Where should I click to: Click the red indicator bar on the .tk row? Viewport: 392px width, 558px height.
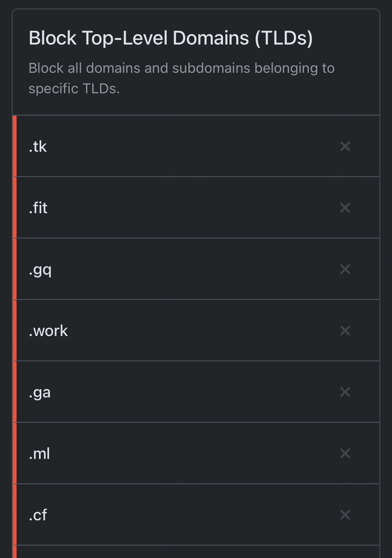pos(15,146)
